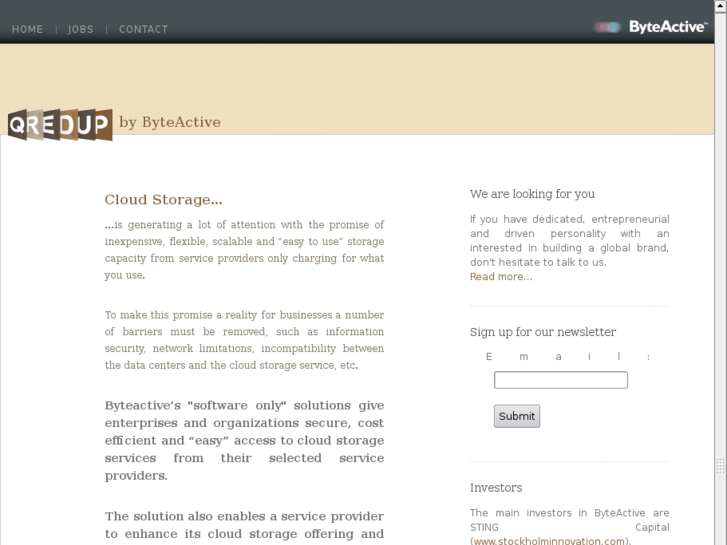Open the HOME navigation link
Screen dimensions: 727x545
coord(27,29)
